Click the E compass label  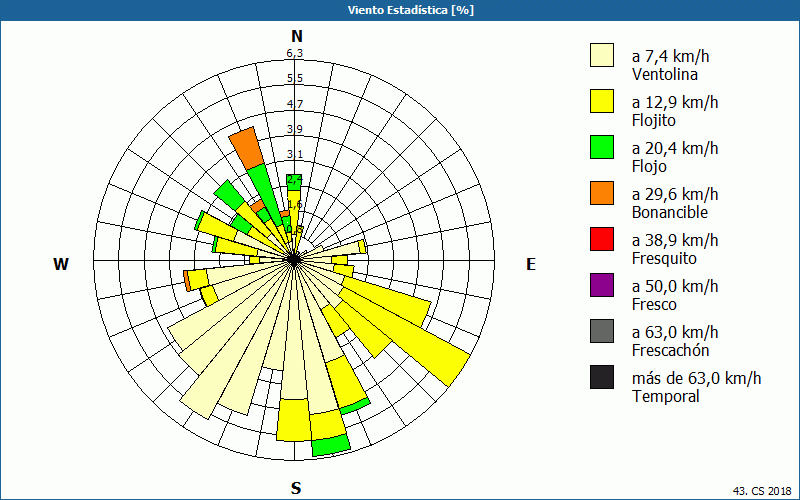point(531,264)
